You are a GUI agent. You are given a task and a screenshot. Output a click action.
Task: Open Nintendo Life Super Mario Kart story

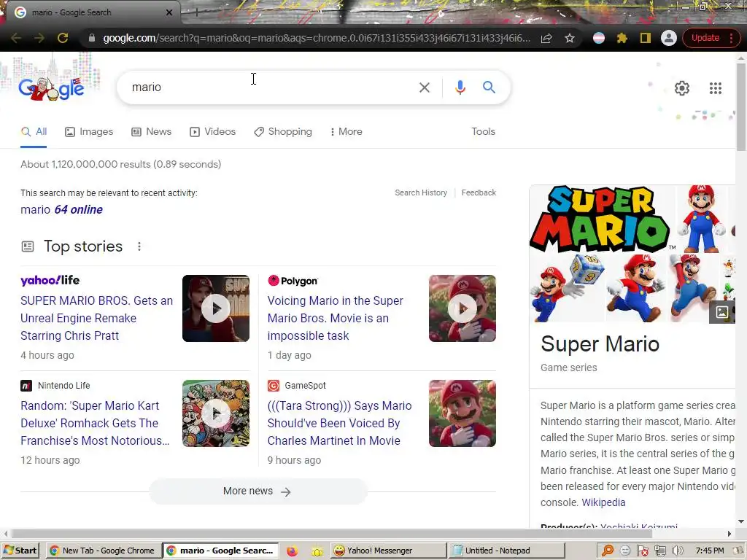[x=96, y=424]
